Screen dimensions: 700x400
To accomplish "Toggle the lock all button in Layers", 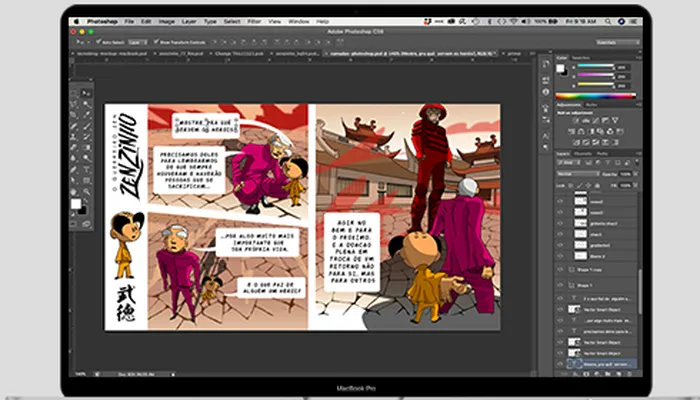I will tap(598, 185).
